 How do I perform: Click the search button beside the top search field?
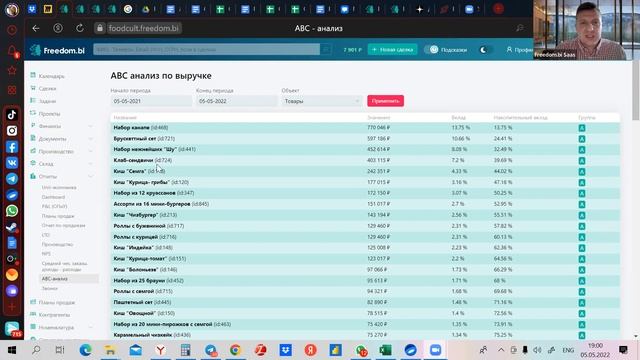coord(326,49)
